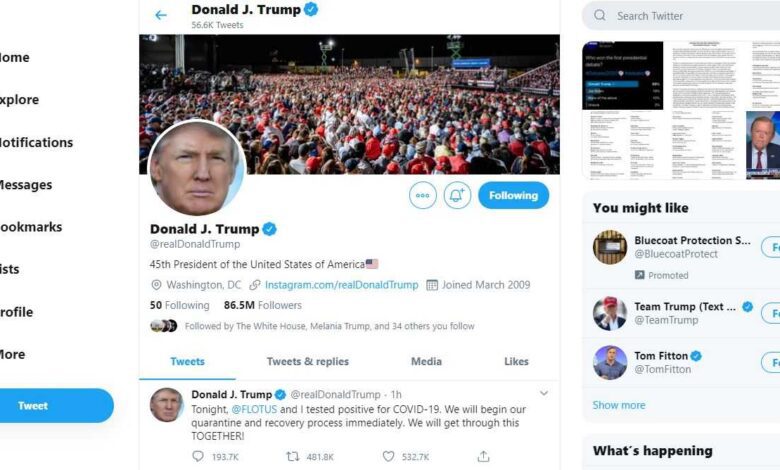
Task: Click the @FLOTUS mention link
Action: coord(254,409)
